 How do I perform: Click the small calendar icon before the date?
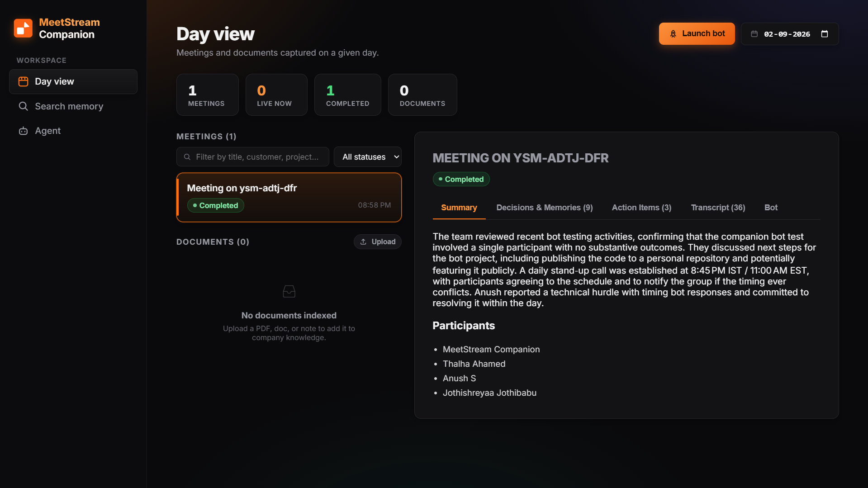[x=754, y=34]
